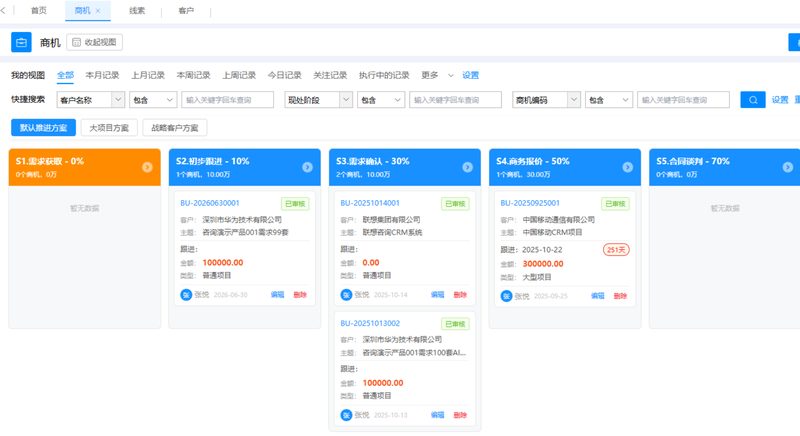Click the 收起视图 button

pos(94,42)
